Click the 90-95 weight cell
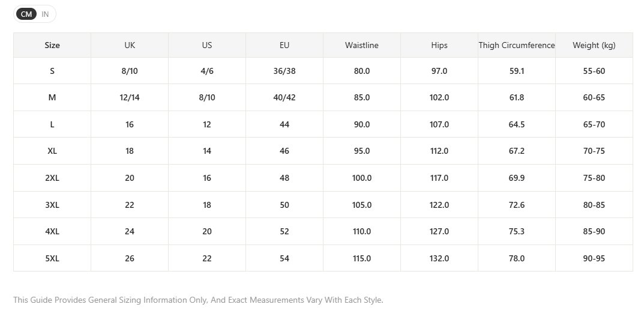The width and height of the screenshot is (644, 322). click(x=594, y=259)
